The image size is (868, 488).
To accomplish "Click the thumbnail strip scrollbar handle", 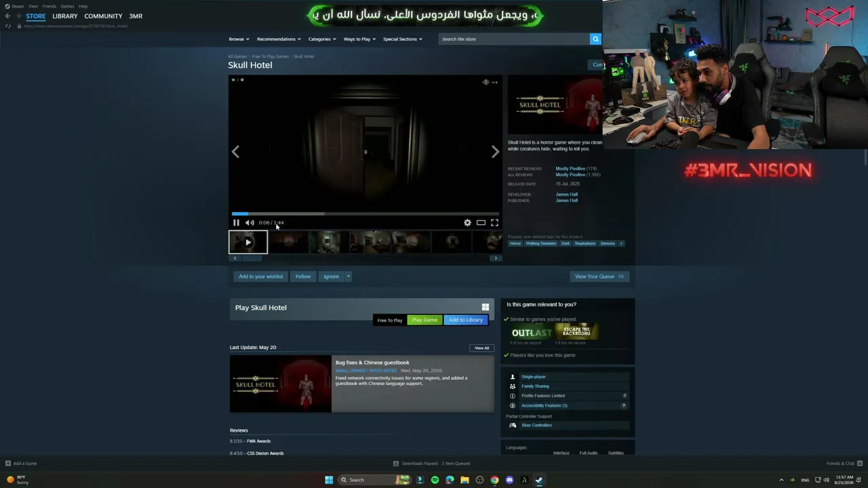I will click(x=252, y=258).
